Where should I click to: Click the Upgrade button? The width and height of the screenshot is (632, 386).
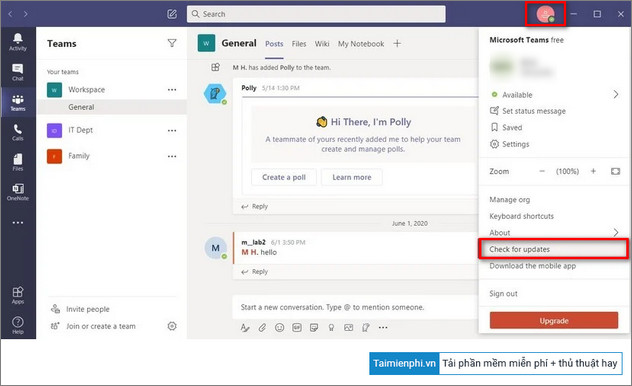pyautogui.click(x=554, y=321)
